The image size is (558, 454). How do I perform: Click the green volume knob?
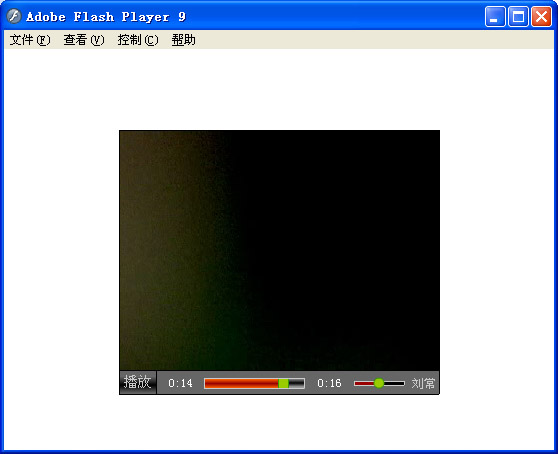(x=379, y=383)
